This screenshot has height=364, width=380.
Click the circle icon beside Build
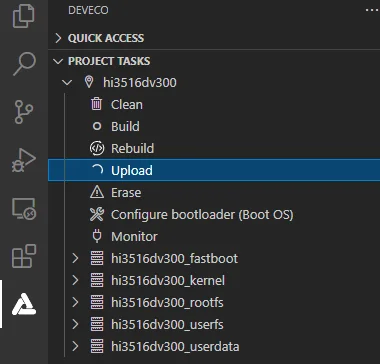click(x=97, y=126)
